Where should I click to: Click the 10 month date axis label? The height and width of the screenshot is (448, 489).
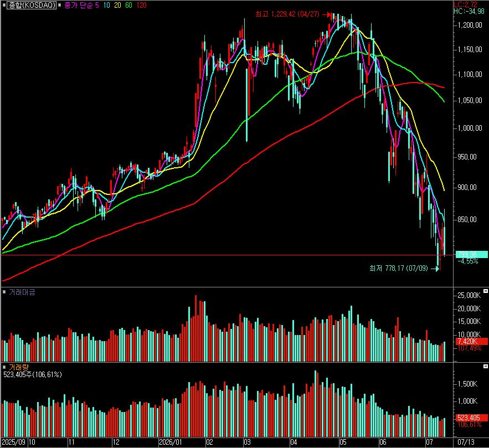point(32,442)
